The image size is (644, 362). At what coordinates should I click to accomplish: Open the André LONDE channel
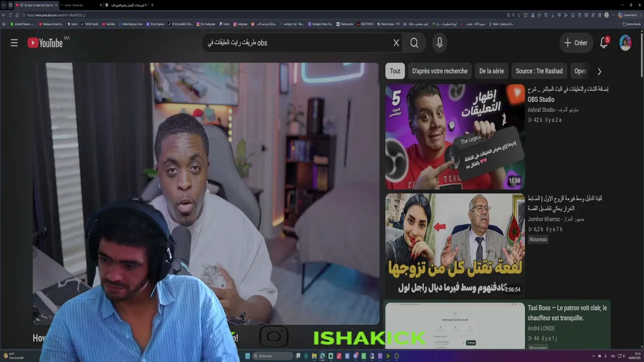pyautogui.click(x=541, y=328)
